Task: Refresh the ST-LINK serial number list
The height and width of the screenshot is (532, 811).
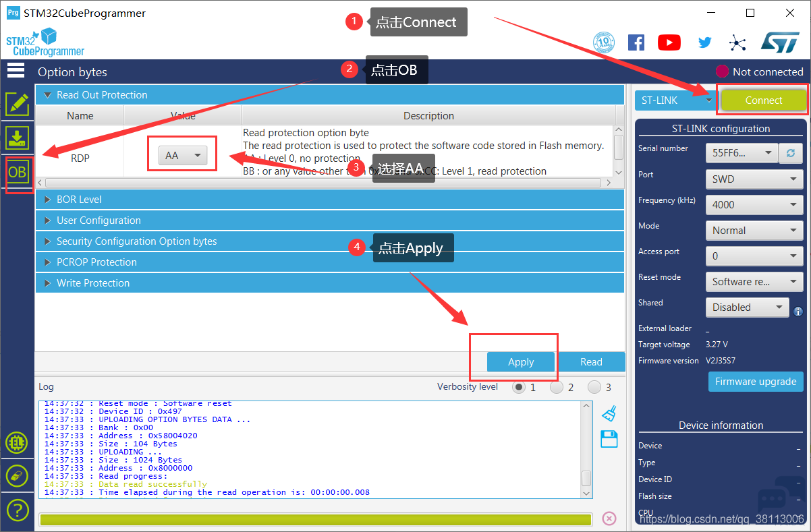Action: pos(790,153)
